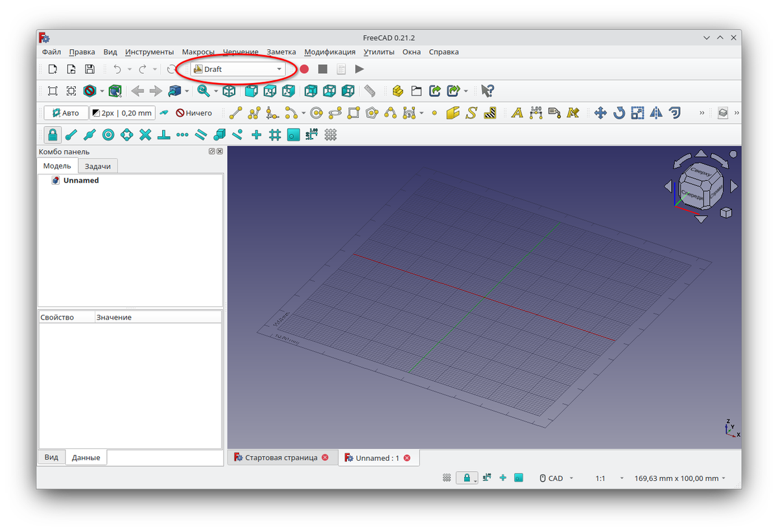Select the Ellipse drawing tool

click(335, 113)
